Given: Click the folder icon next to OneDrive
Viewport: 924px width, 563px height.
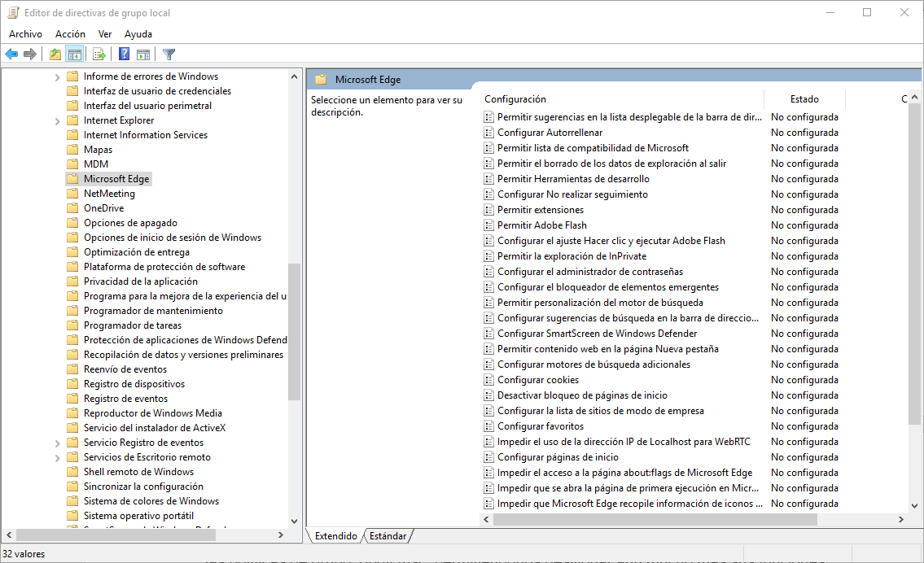Looking at the screenshot, I should [x=72, y=208].
